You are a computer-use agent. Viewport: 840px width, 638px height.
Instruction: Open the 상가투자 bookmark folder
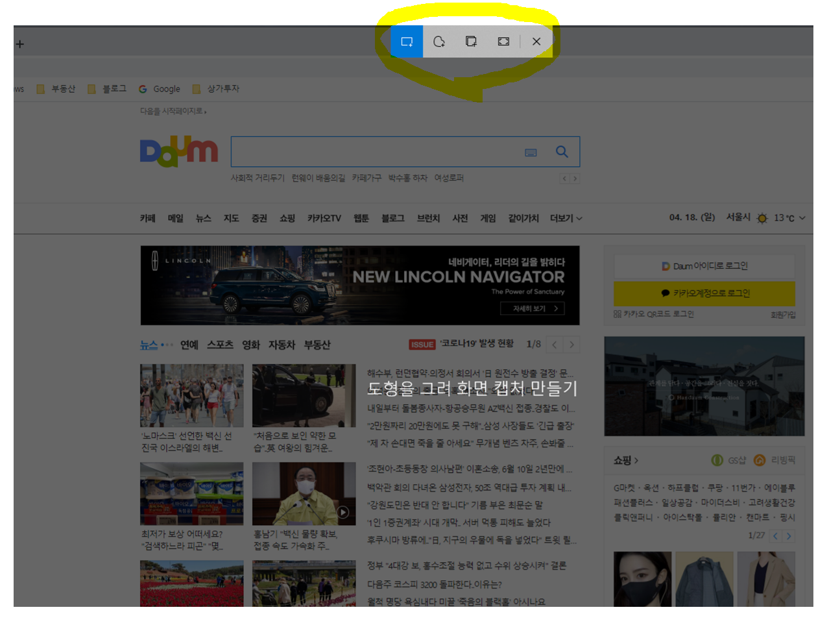(x=216, y=89)
